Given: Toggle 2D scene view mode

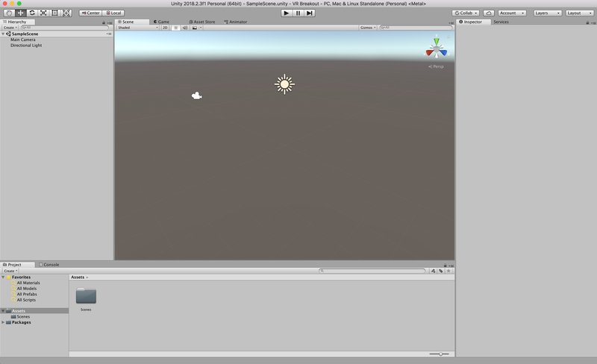Looking at the screenshot, I should click(165, 28).
